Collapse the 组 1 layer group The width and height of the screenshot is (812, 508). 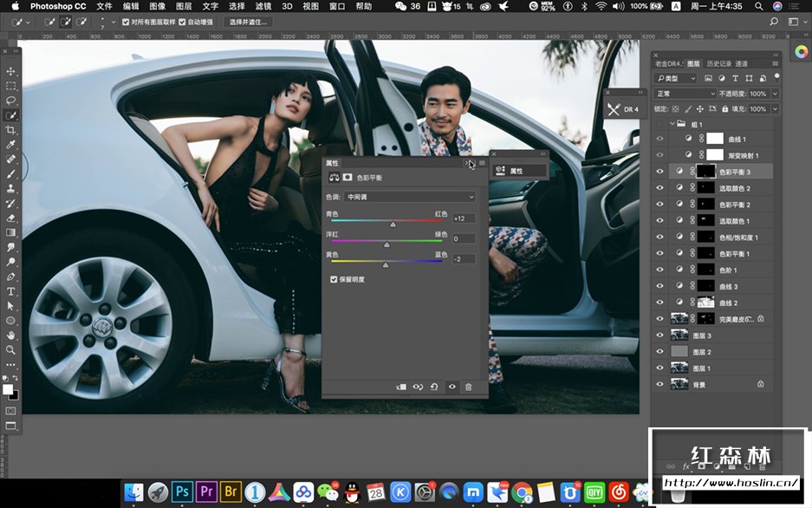click(x=671, y=124)
